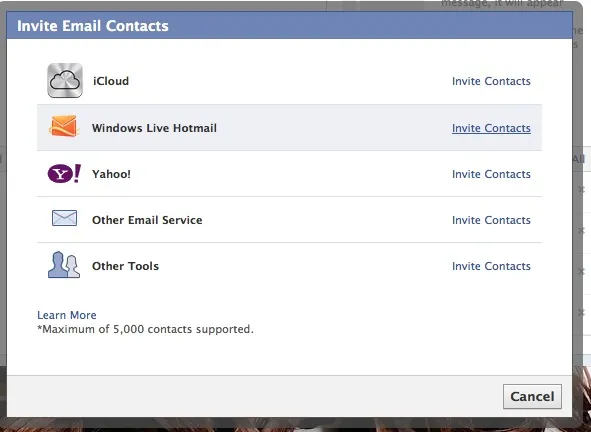Invite contacts from Windows Live Hotmail
The width and height of the screenshot is (591, 432).
coord(491,128)
